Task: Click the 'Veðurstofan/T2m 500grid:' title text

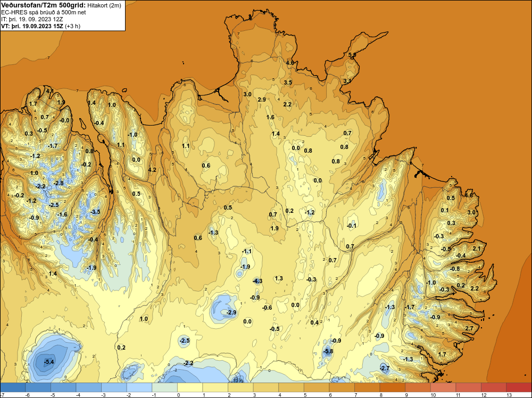Action: coord(44,5)
